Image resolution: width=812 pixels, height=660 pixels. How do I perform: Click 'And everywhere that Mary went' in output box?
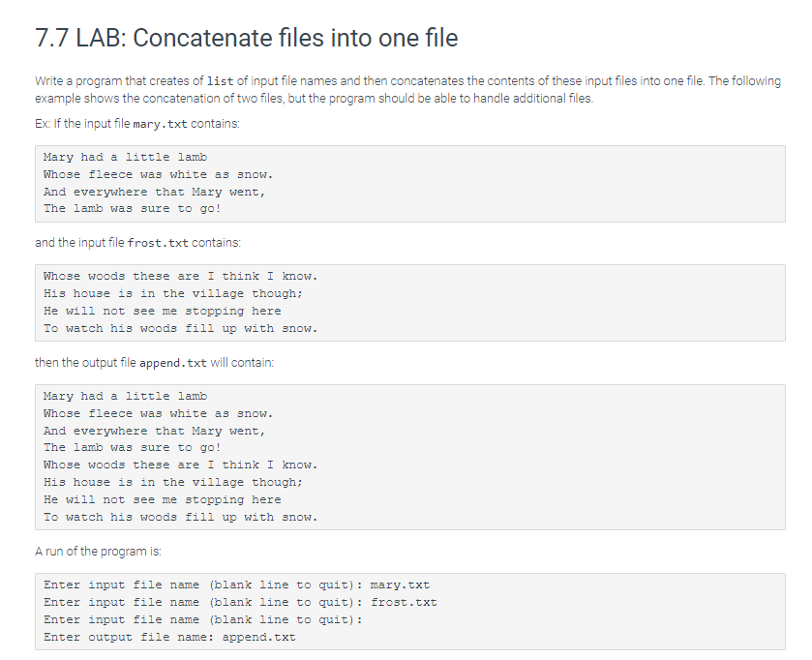point(154,431)
